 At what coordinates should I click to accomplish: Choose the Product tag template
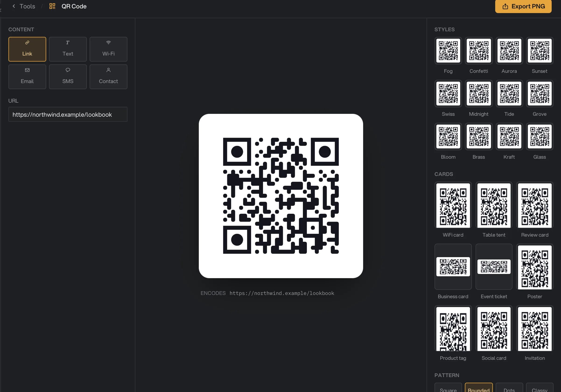point(453,329)
